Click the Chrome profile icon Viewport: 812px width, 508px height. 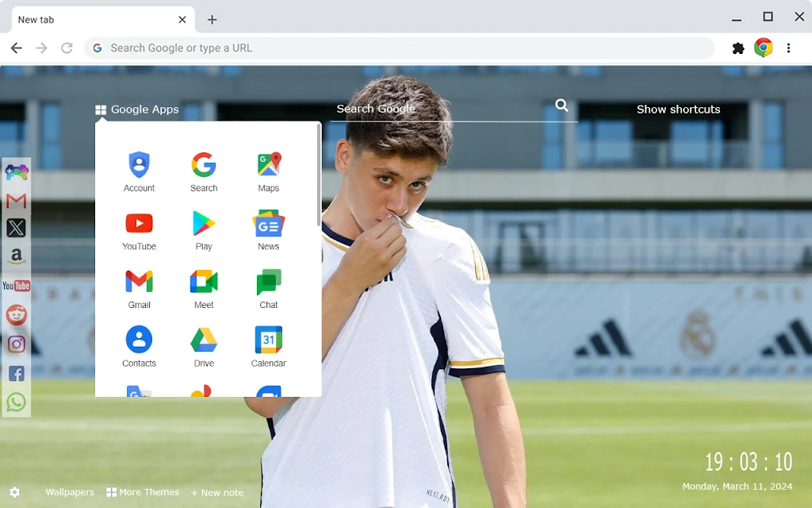point(764,48)
